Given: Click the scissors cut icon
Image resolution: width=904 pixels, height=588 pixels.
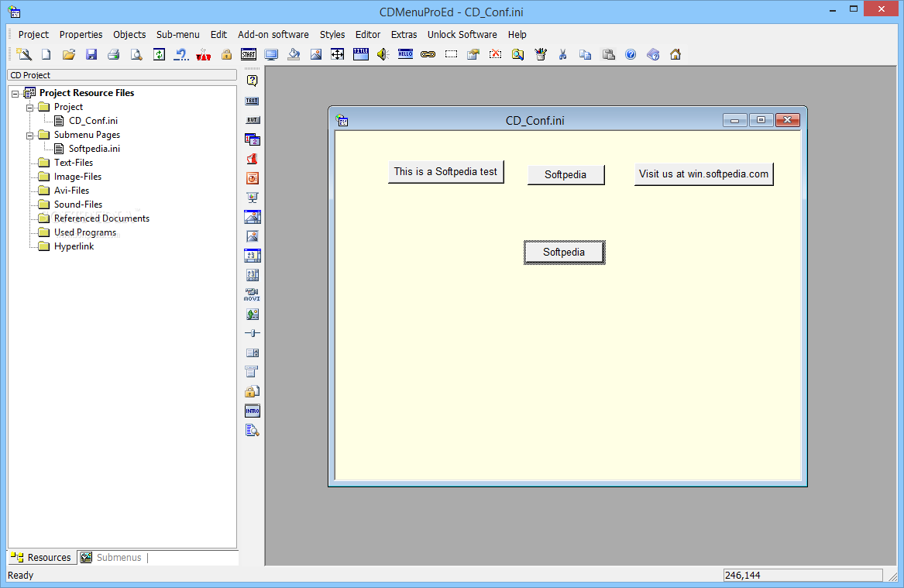Looking at the screenshot, I should (562, 54).
